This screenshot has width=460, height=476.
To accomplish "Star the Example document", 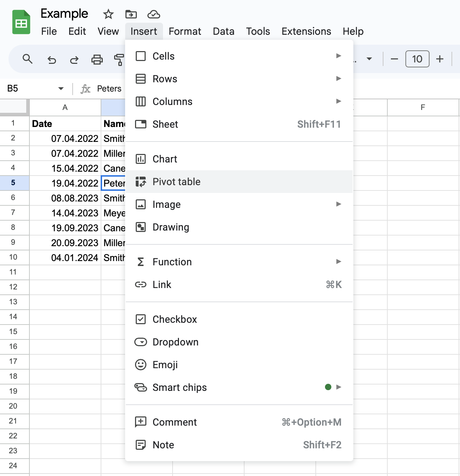I will pyautogui.click(x=108, y=14).
